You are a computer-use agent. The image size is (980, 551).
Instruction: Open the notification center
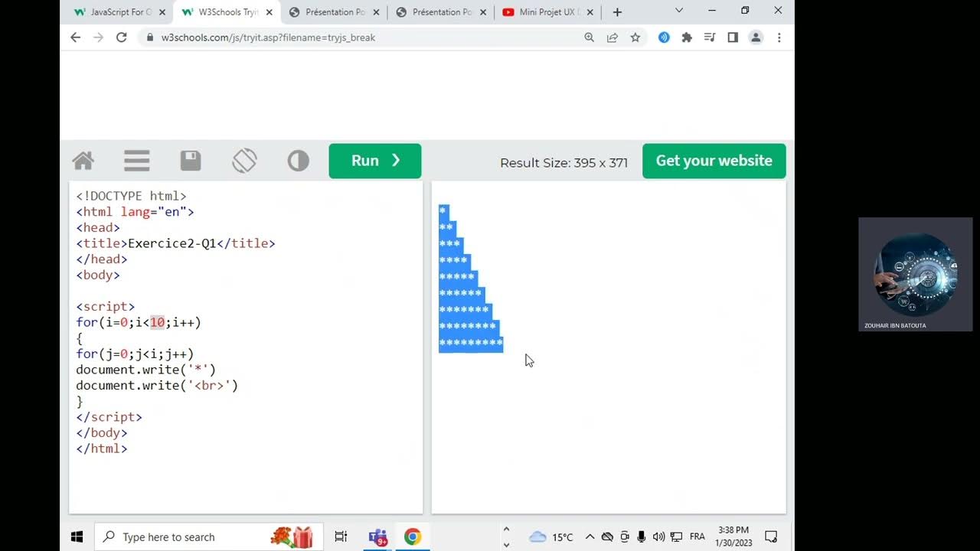tap(771, 536)
